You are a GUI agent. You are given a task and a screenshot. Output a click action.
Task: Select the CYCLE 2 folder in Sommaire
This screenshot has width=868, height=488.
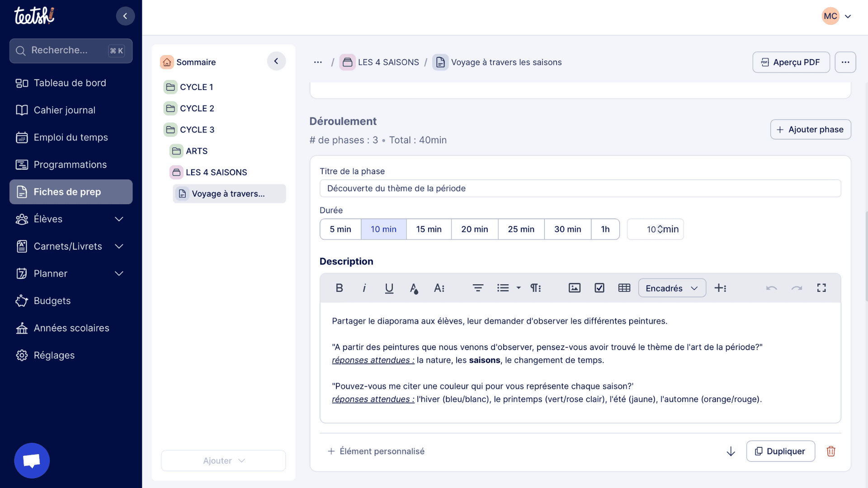point(197,108)
